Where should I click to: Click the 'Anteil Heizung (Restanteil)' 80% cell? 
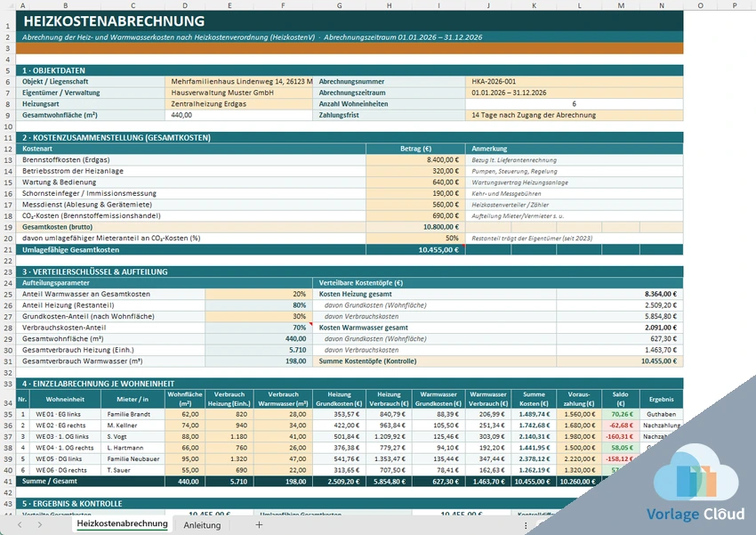(x=259, y=304)
